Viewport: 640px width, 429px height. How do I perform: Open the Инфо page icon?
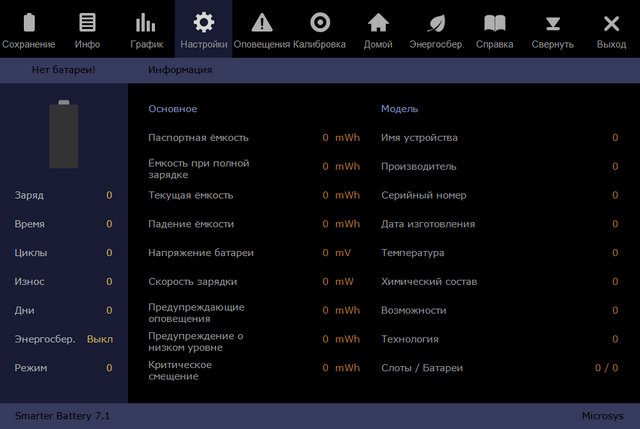[x=87, y=23]
